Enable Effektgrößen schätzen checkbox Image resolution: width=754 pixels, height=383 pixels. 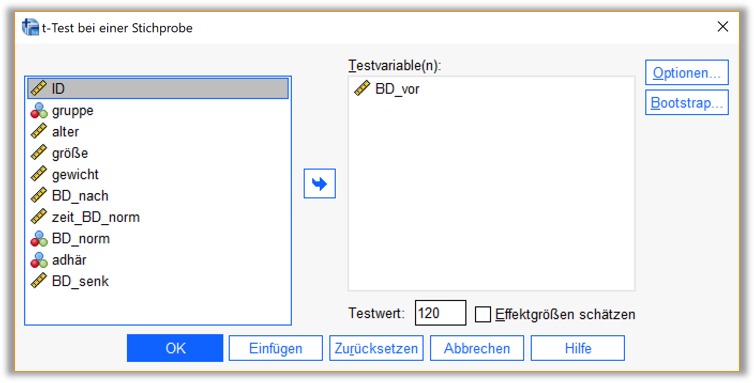(x=483, y=314)
